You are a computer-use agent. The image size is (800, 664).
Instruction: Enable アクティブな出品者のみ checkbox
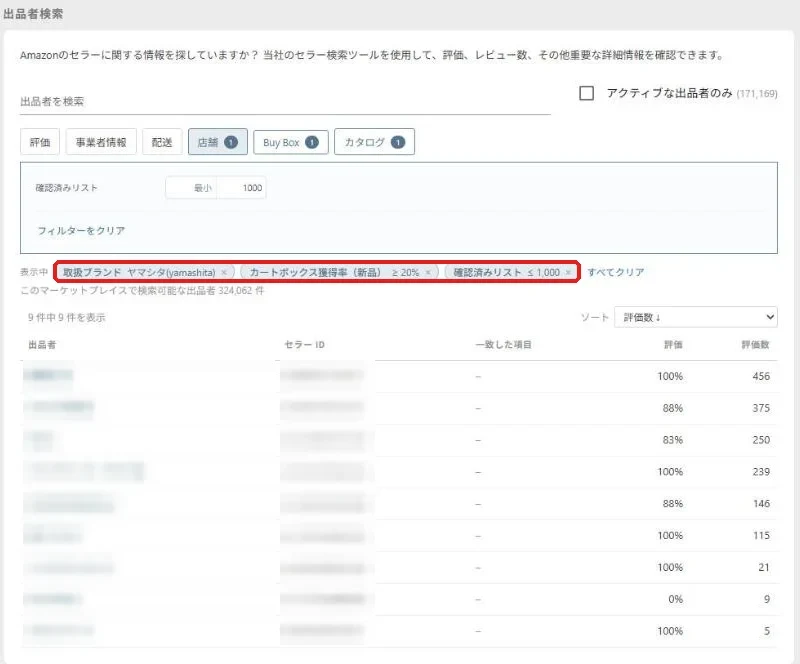tap(586, 93)
